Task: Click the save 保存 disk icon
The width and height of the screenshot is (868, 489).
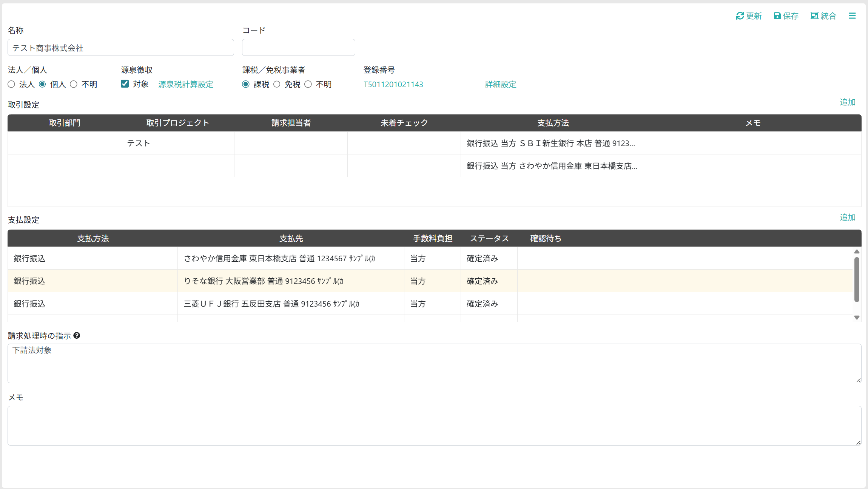Action: tap(777, 16)
